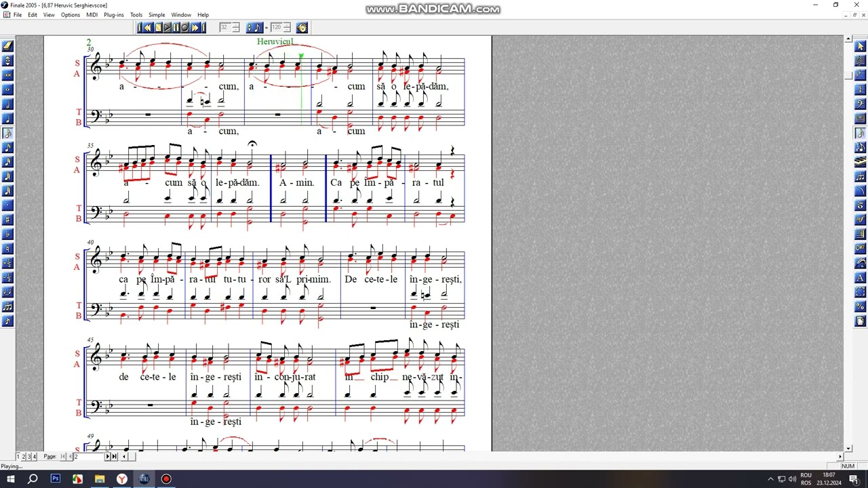Choose the whole note duration
Image resolution: width=868 pixels, height=488 pixels.
coord(8,89)
